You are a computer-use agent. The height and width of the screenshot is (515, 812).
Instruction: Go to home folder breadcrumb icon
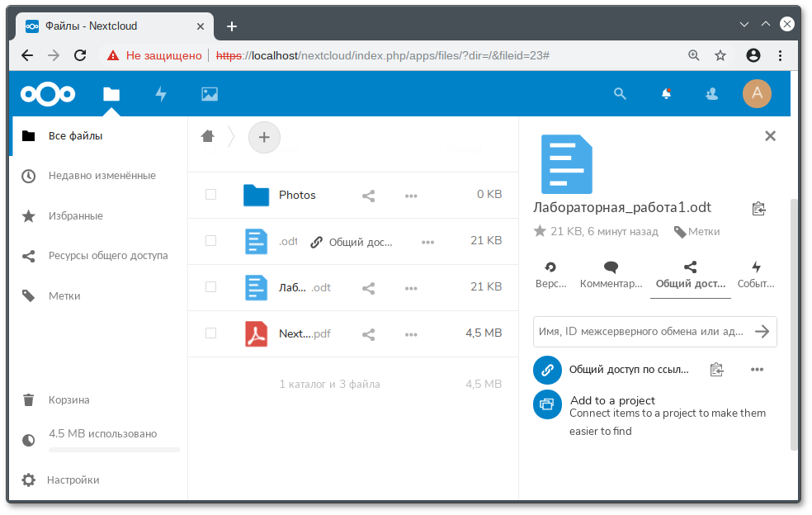[208, 136]
